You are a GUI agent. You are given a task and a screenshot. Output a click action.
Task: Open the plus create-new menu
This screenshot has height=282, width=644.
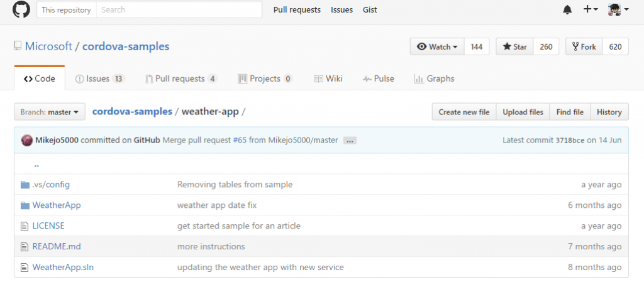[591, 9]
